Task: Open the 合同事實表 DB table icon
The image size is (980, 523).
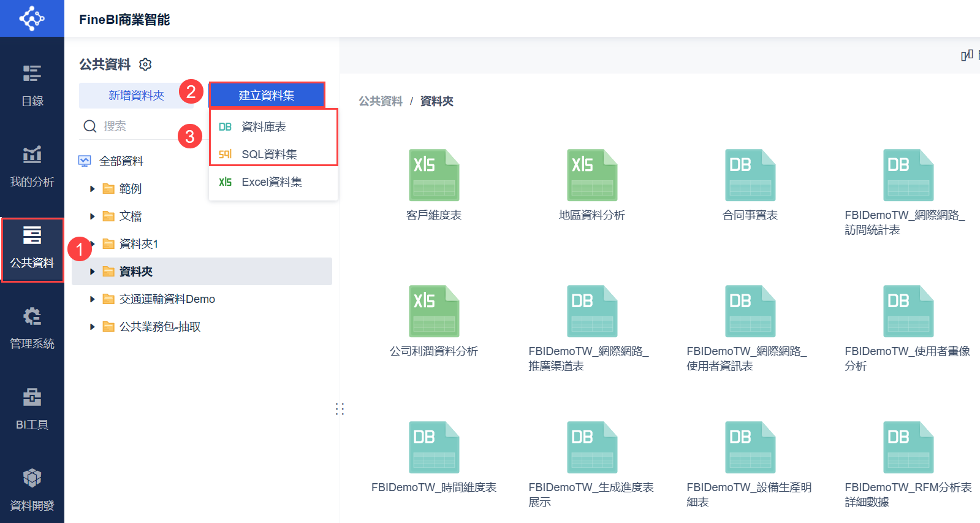Action: point(750,175)
